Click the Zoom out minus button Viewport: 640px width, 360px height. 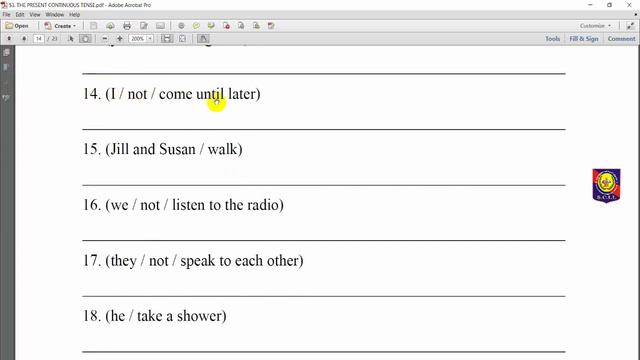104,38
